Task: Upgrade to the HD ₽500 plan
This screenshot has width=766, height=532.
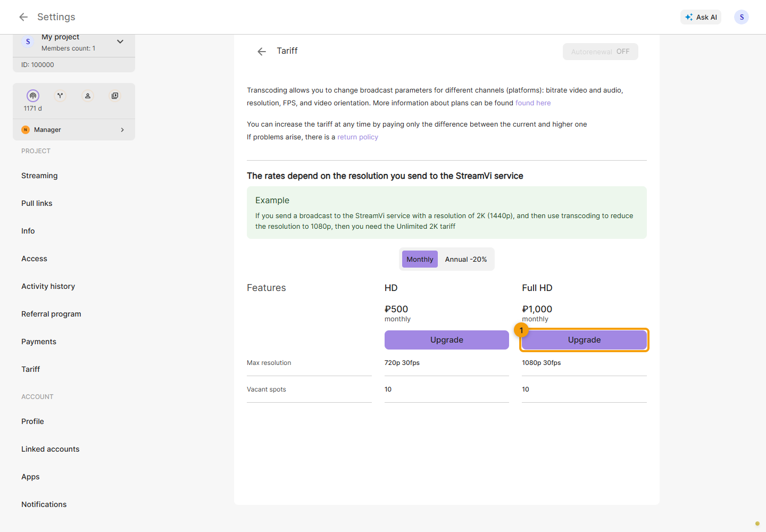Action: 447,340
